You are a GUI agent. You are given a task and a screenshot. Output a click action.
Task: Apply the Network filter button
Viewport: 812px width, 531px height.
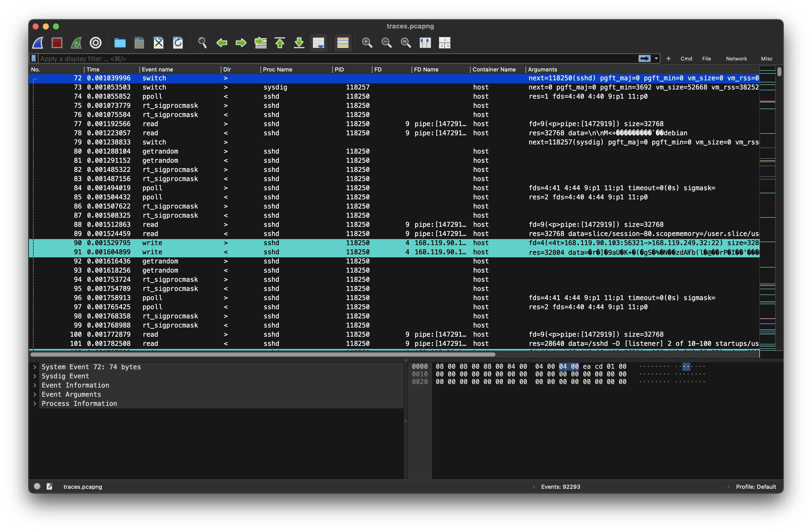(x=737, y=58)
